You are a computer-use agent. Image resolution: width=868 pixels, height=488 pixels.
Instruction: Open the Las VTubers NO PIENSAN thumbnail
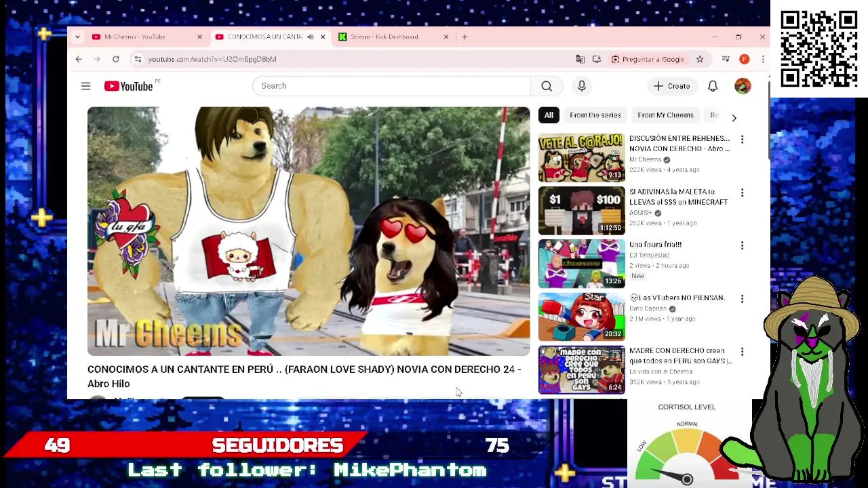(581, 317)
